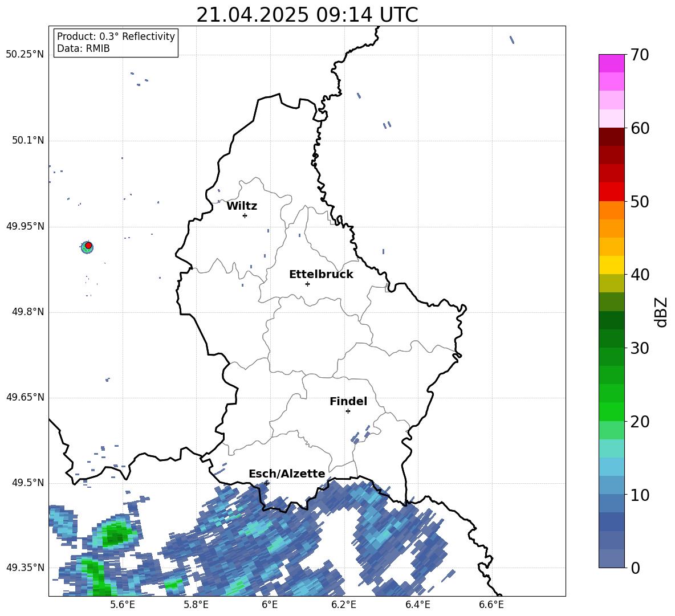This screenshot has height=616, width=675.
Task: Click the 6°E longitude label
Action: coord(270,605)
